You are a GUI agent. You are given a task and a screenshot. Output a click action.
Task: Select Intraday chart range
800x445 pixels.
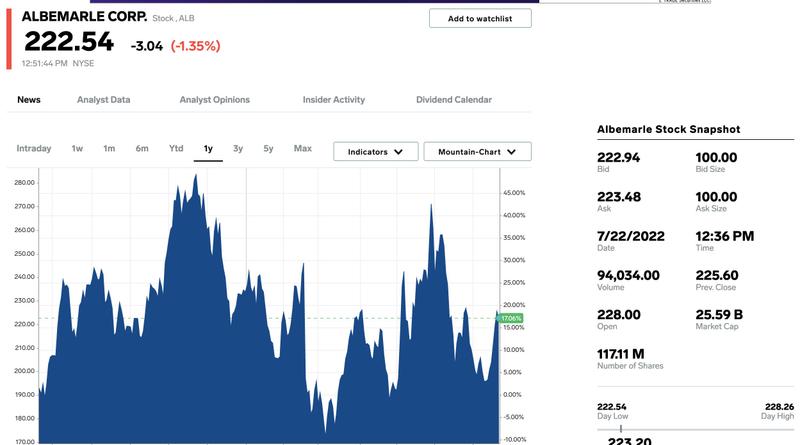coord(34,149)
